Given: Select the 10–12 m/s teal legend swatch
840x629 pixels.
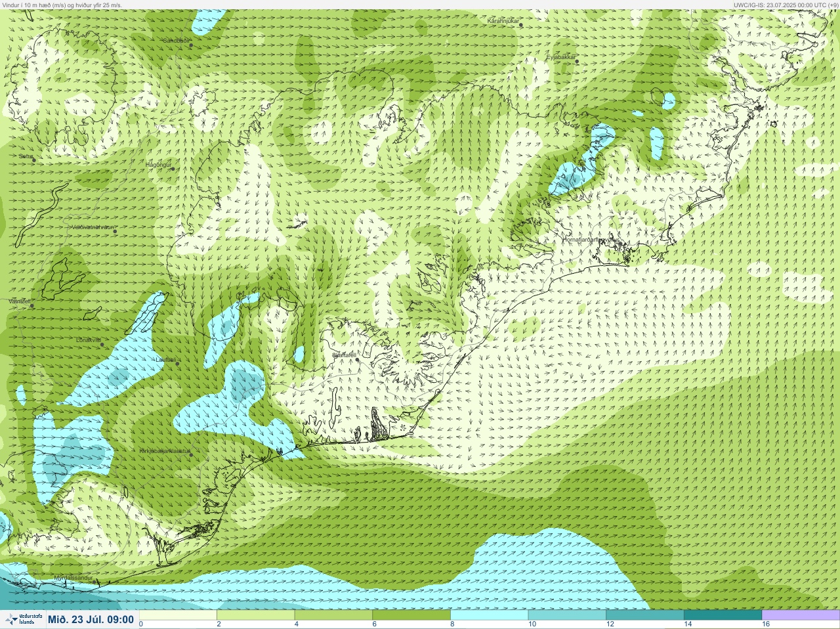Looking at the screenshot, I should tap(567, 615).
